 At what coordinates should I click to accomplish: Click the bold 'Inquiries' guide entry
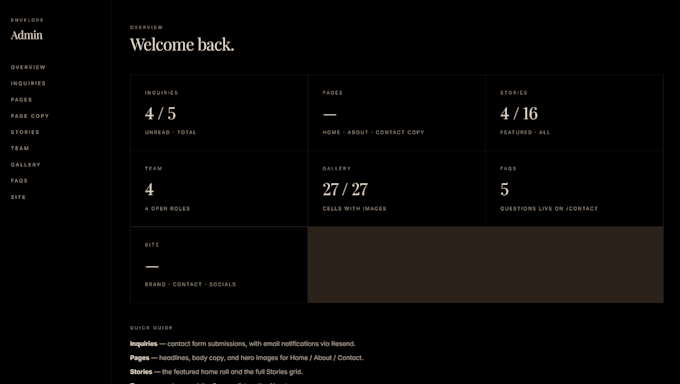pos(144,344)
